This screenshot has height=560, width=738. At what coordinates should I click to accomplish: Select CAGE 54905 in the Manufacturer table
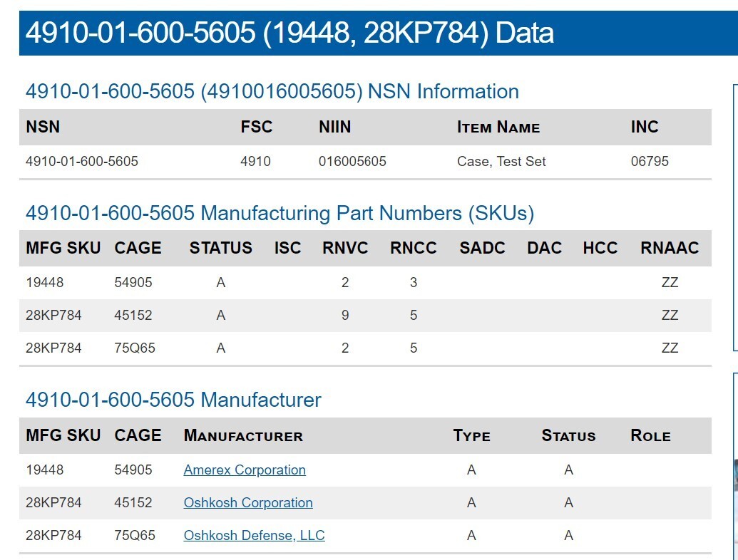pyautogui.click(x=133, y=470)
